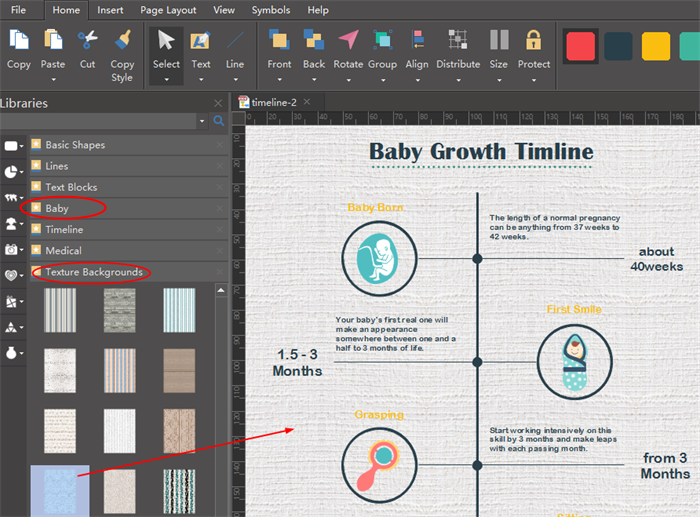The width and height of the screenshot is (700, 517).
Task: Bring object to Front
Action: pyautogui.click(x=279, y=41)
